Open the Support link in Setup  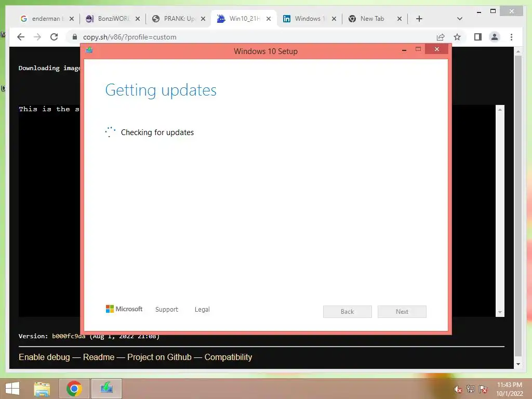click(167, 310)
